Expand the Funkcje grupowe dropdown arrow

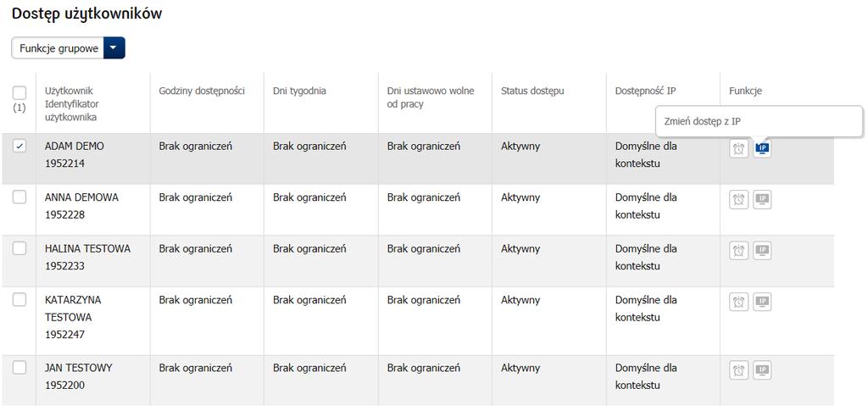[114, 48]
